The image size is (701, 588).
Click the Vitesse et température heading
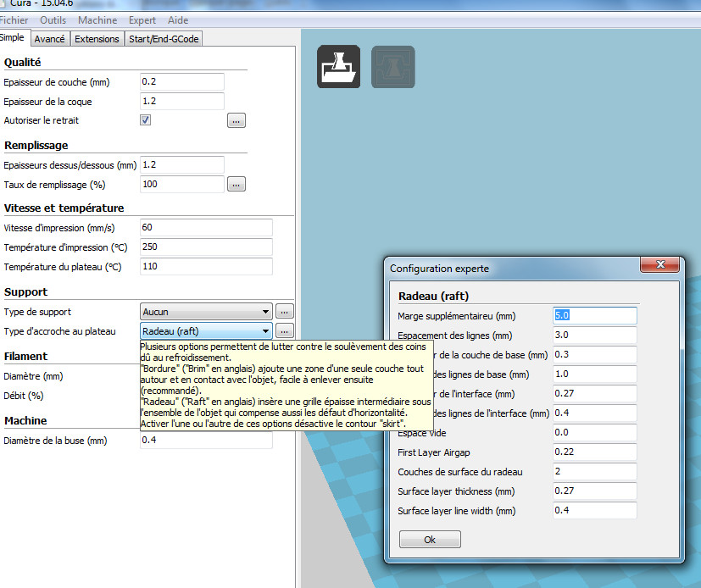[64, 208]
